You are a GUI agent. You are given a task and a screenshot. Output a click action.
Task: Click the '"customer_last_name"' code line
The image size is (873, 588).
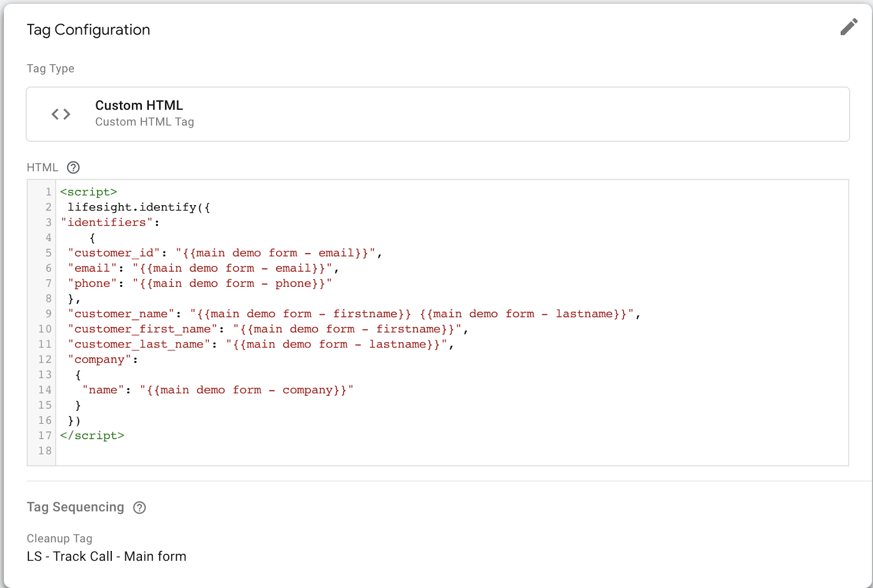click(x=261, y=344)
